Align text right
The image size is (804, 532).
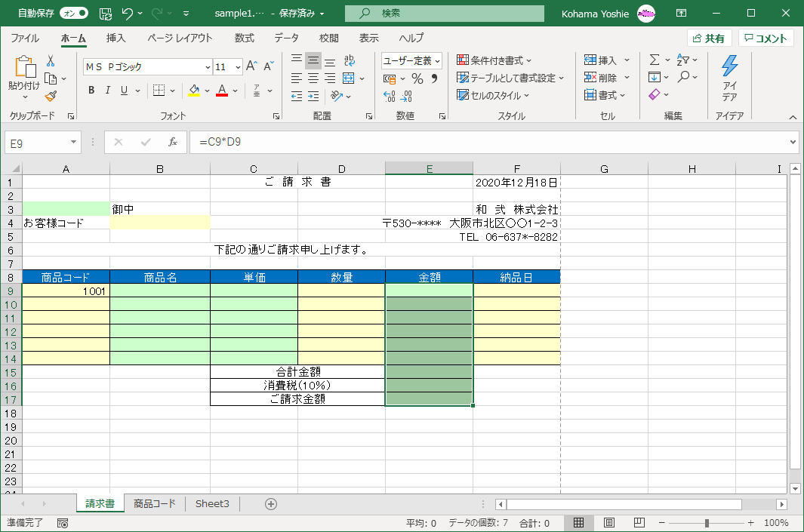click(x=330, y=78)
